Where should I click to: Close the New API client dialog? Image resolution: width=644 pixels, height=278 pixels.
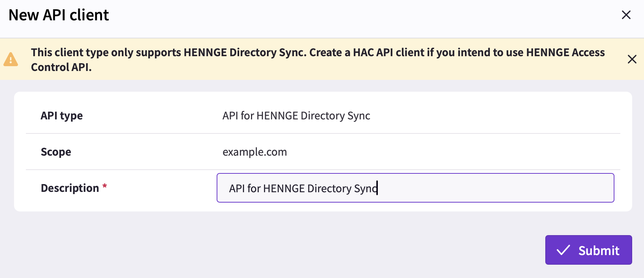(626, 15)
